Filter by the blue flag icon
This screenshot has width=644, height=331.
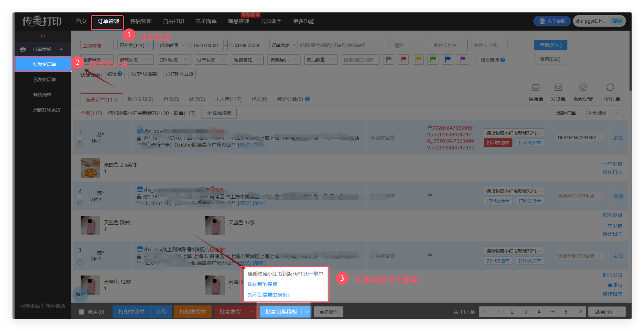pyautogui.click(x=448, y=60)
